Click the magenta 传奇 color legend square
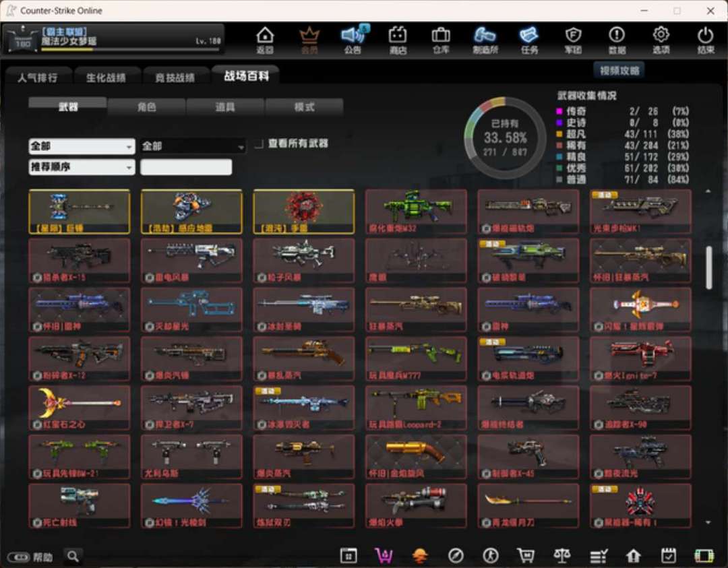Image resolution: width=728 pixels, height=568 pixels. point(559,111)
